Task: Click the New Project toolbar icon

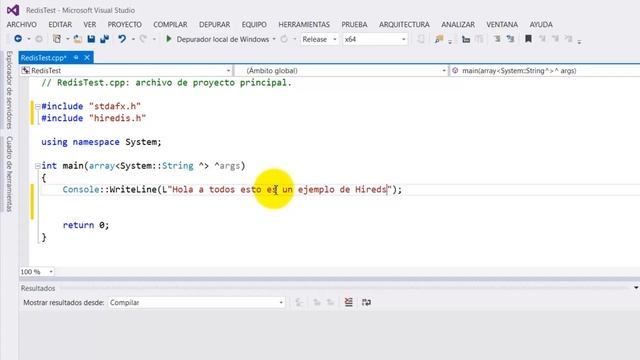Action: pyautogui.click(x=57, y=39)
